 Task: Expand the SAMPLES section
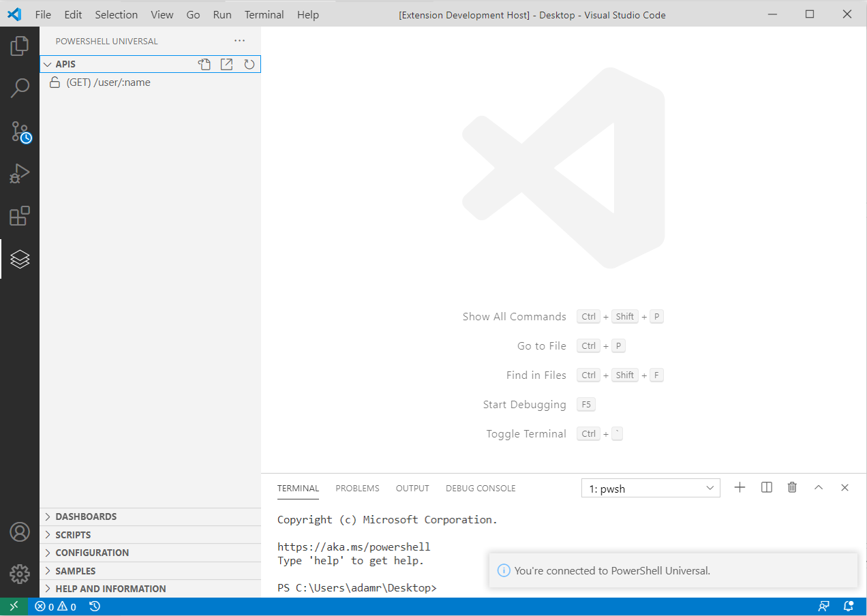point(150,571)
